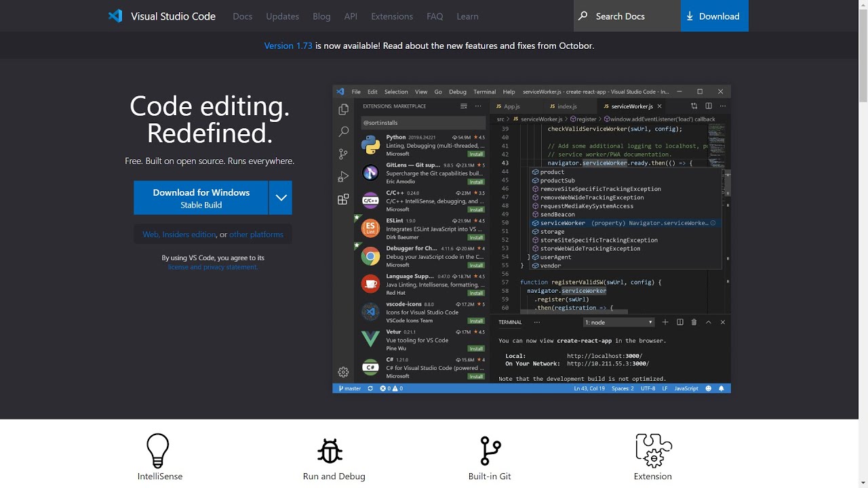The width and height of the screenshot is (868, 488).
Task: Open the API nav item
Action: (351, 16)
